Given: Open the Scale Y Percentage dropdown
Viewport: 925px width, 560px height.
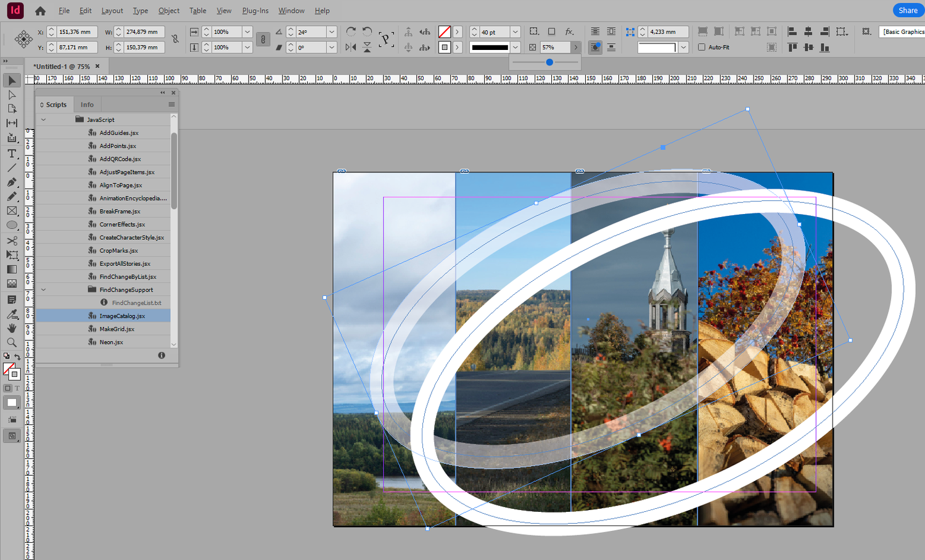Looking at the screenshot, I should click(247, 47).
